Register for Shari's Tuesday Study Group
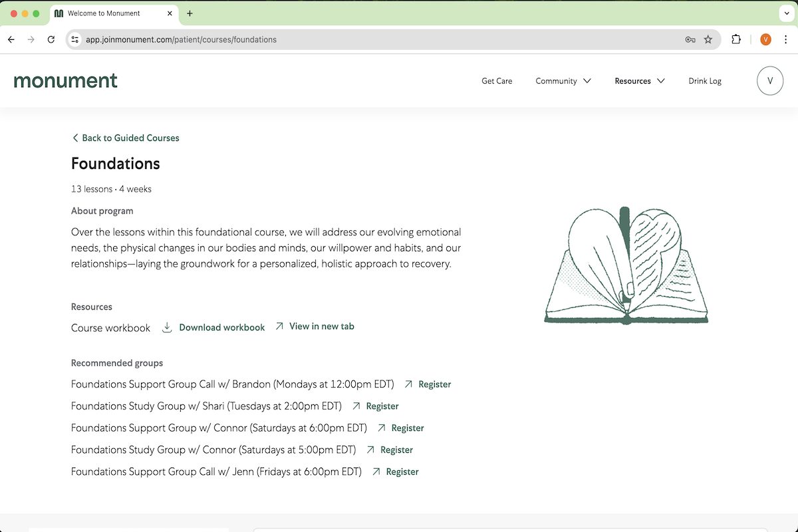The height and width of the screenshot is (532, 798). tap(382, 406)
